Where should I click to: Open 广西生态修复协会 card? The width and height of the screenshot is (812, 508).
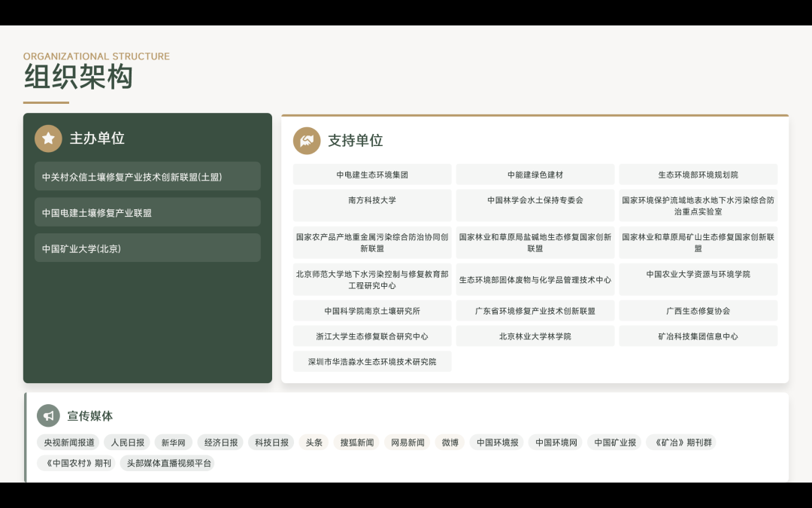[698, 311]
